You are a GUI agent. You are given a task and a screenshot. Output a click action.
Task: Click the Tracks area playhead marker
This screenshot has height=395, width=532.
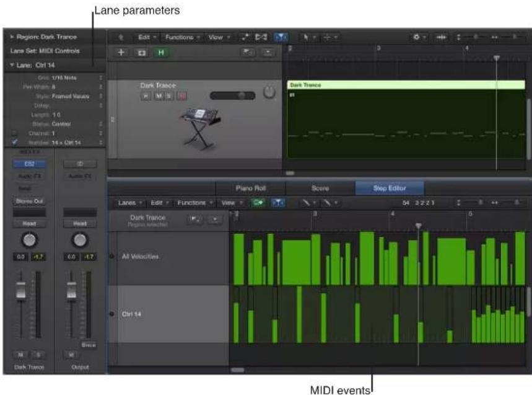click(x=496, y=58)
